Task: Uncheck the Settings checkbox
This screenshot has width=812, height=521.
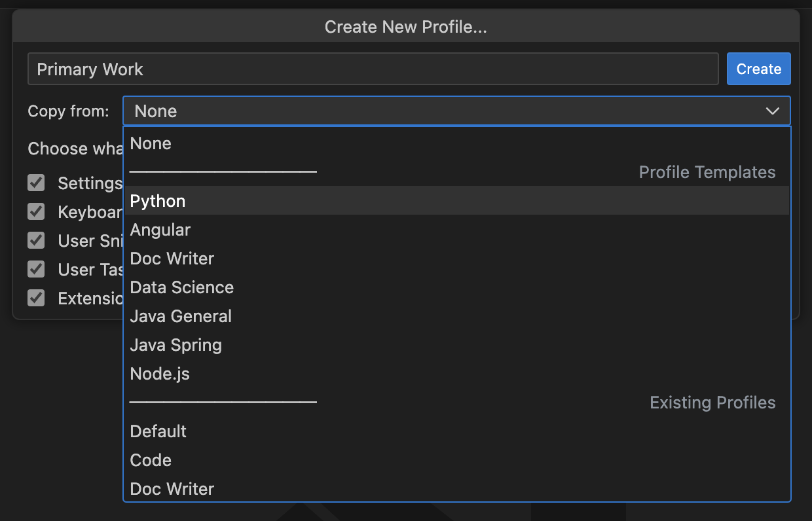Action: [36, 183]
